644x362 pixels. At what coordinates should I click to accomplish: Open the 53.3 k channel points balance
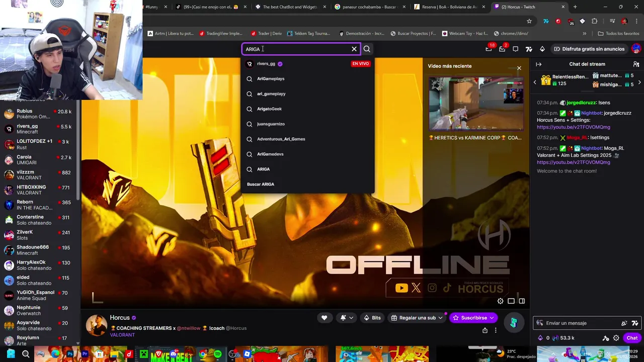tap(563, 338)
